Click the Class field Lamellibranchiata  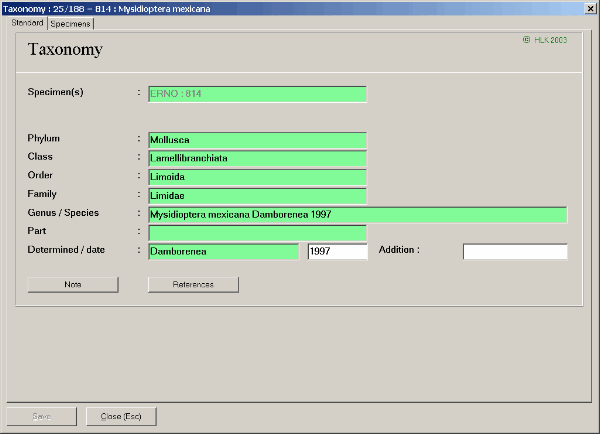pos(257,158)
